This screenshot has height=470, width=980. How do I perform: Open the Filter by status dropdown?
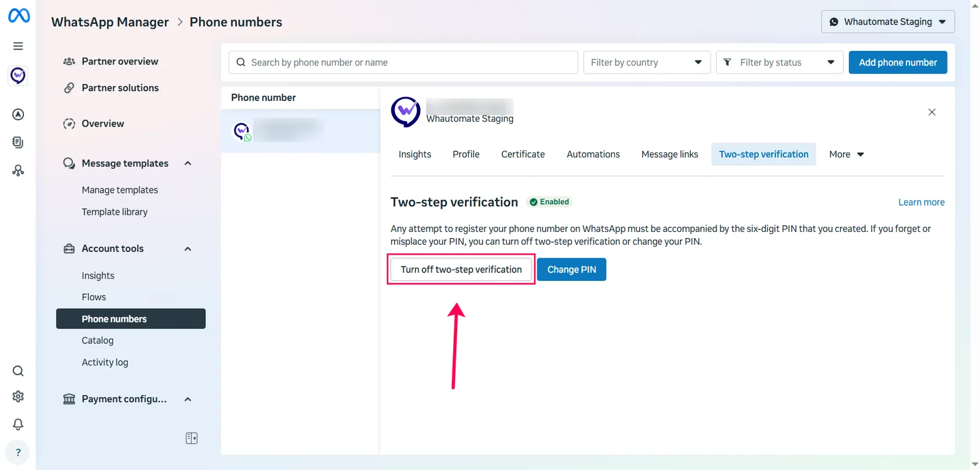click(x=780, y=62)
